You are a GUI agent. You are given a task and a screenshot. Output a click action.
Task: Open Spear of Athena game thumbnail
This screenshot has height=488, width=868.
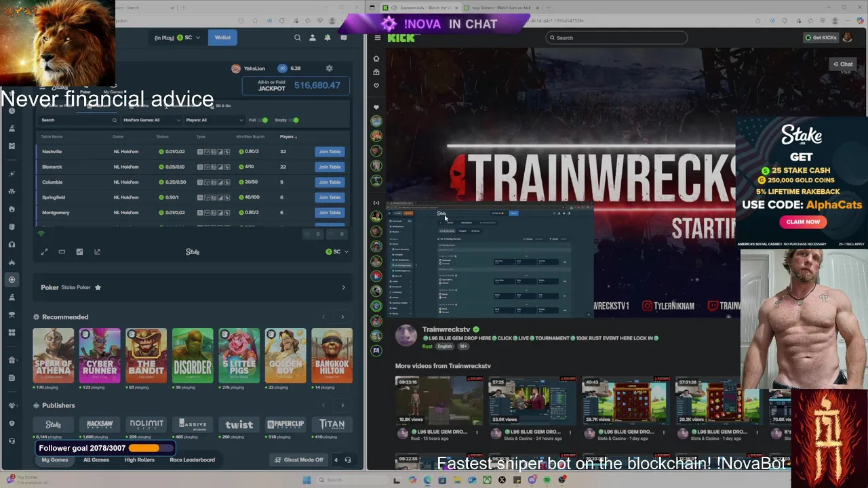tap(54, 356)
